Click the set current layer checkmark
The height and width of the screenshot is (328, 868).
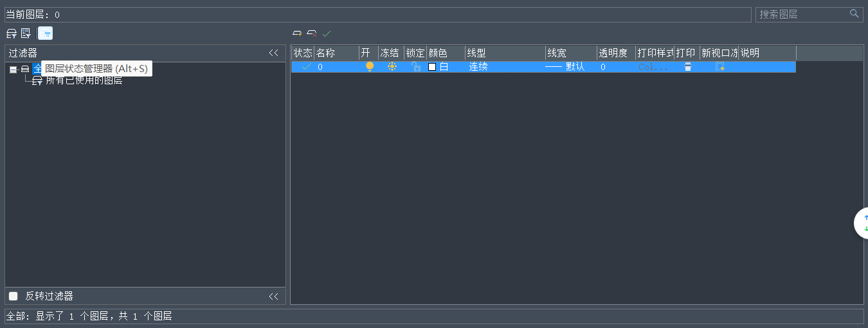[327, 33]
